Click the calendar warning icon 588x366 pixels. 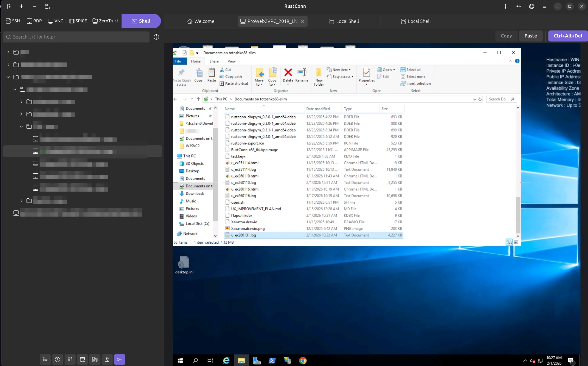pos(83,359)
